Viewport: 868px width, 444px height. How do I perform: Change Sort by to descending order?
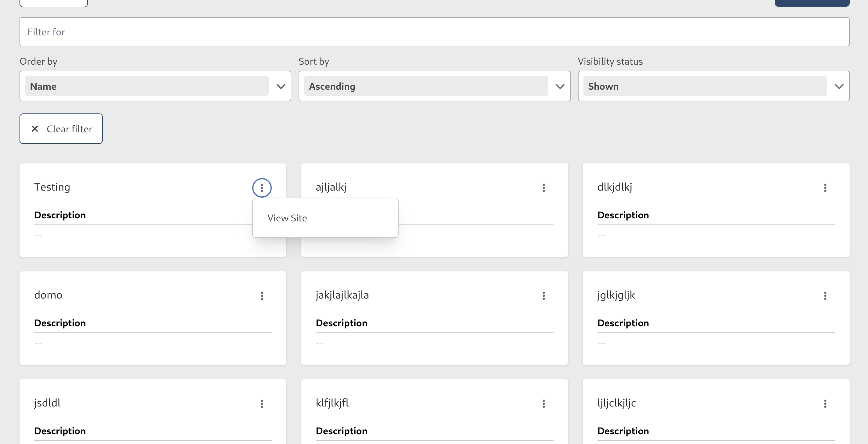(x=560, y=87)
